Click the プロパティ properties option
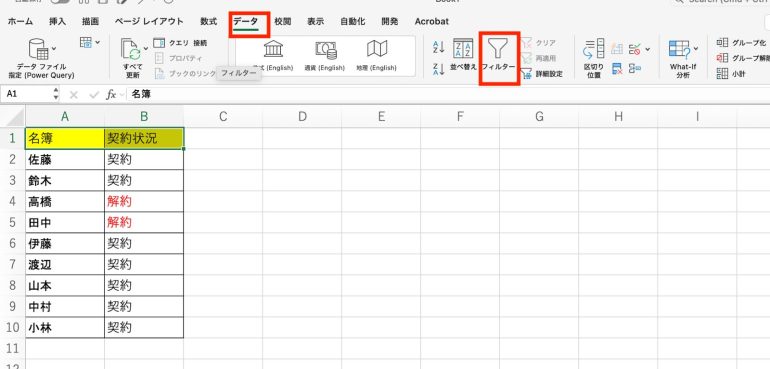Viewport: 770px width, 369px height. point(178,58)
